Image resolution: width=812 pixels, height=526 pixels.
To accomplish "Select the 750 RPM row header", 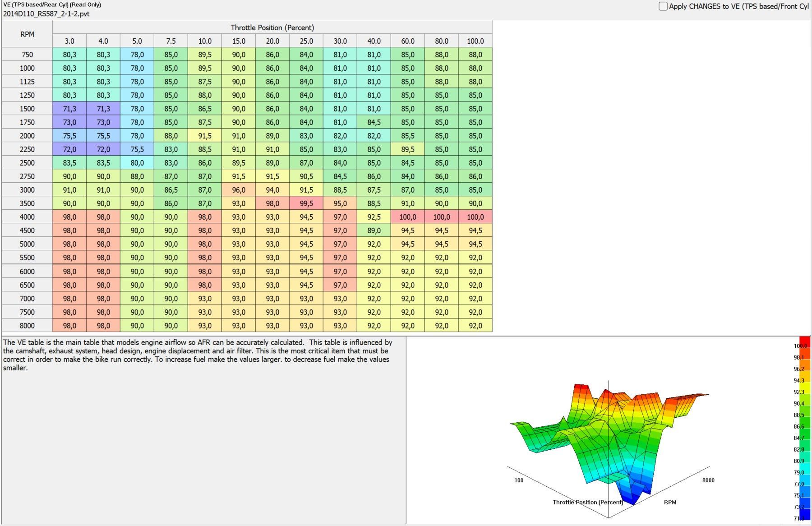I will 27,55.
